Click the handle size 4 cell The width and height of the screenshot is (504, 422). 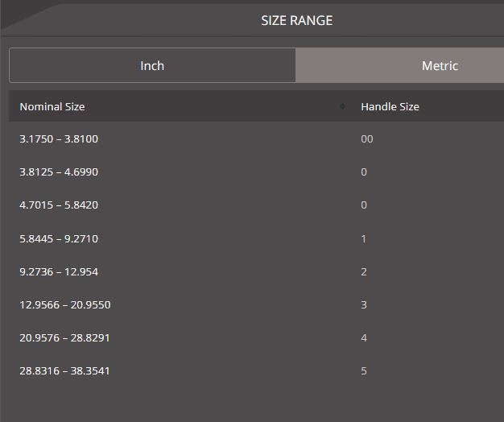[364, 338]
